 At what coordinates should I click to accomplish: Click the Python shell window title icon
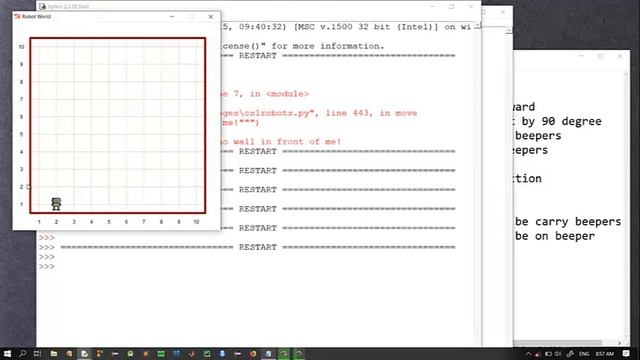point(42,6)
